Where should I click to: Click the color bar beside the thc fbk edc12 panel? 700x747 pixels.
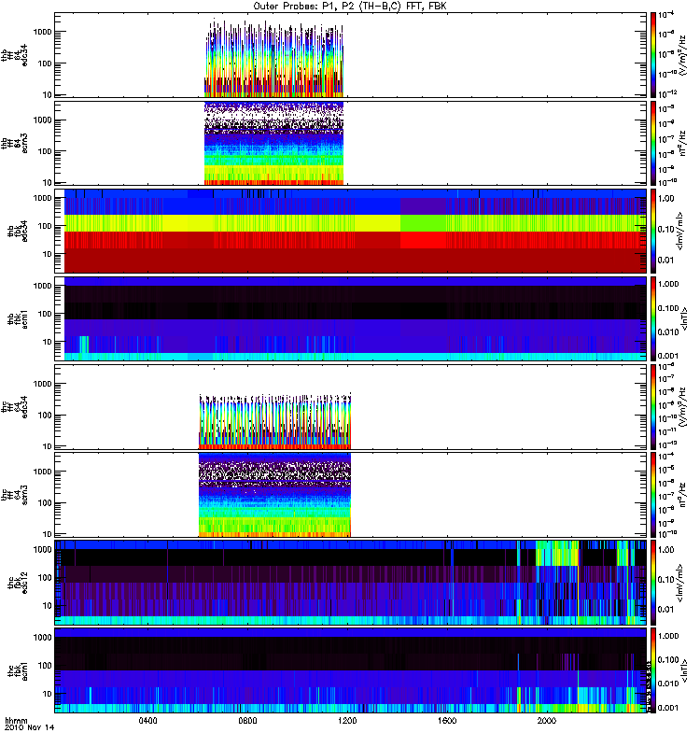[653, 583]
